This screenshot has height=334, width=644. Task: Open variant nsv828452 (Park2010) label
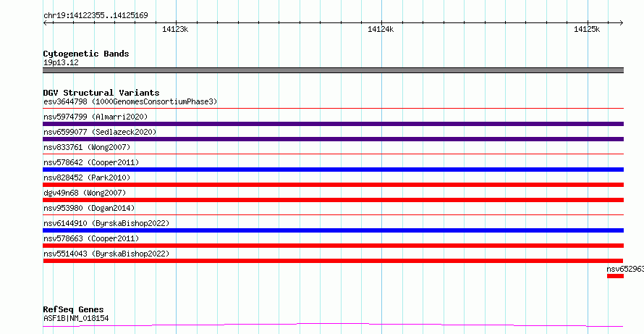(x=87, y=178)
